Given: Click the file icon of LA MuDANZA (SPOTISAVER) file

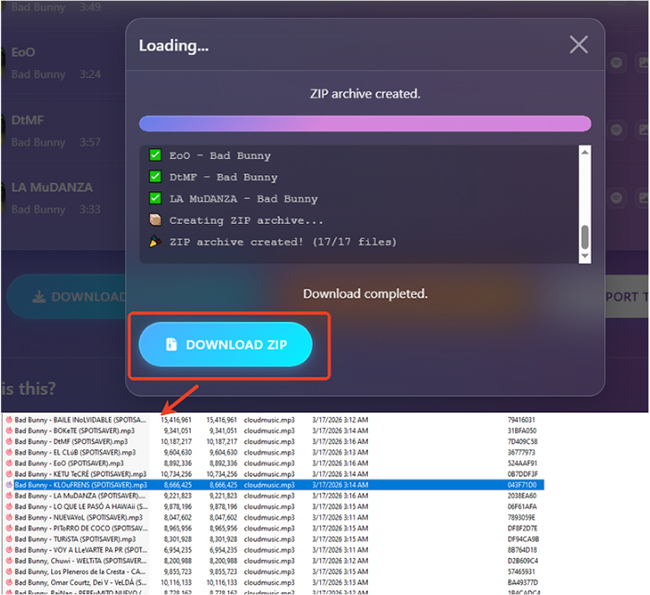Looking at the screenshot, I should 9,495.
